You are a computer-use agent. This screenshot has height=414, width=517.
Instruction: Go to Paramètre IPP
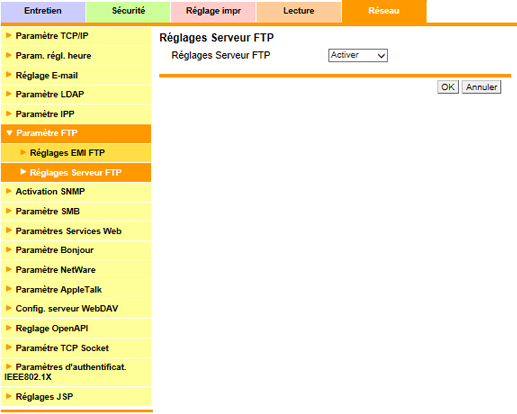click(76, 114)
